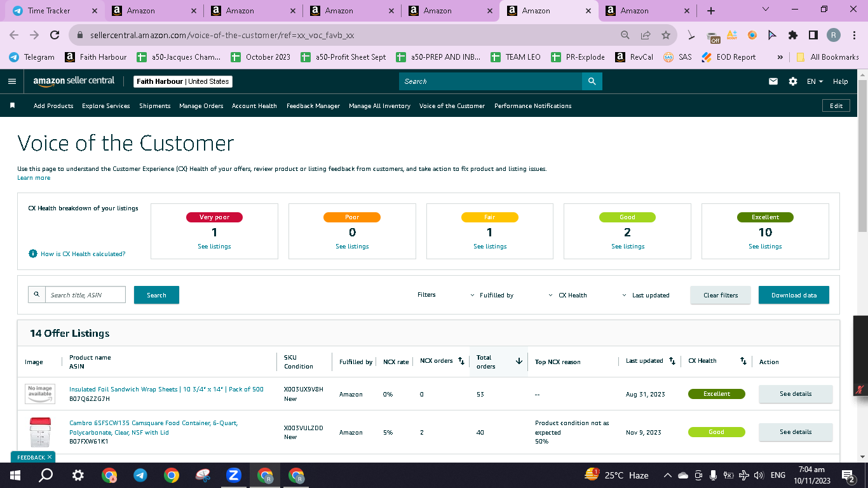Screen dimensions: 868x488
Task: Click the Seller Central top search box
Action: click(491, 81)
